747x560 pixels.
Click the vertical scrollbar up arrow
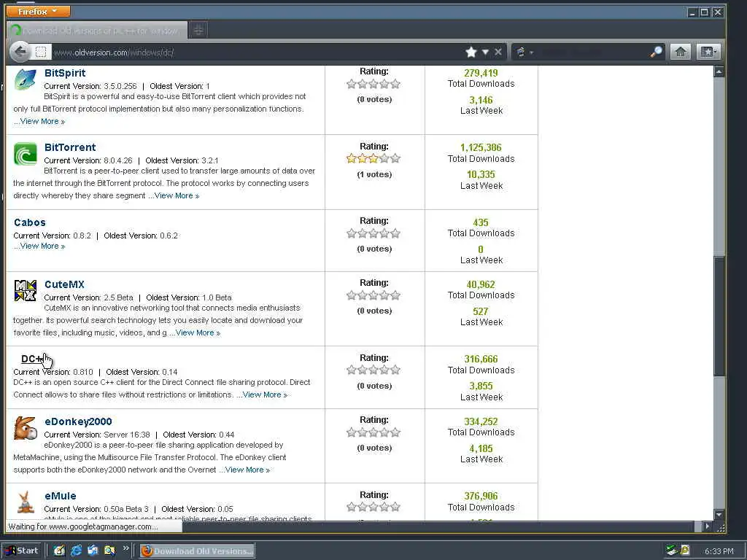pyautogui.click(x=719, y=72)
